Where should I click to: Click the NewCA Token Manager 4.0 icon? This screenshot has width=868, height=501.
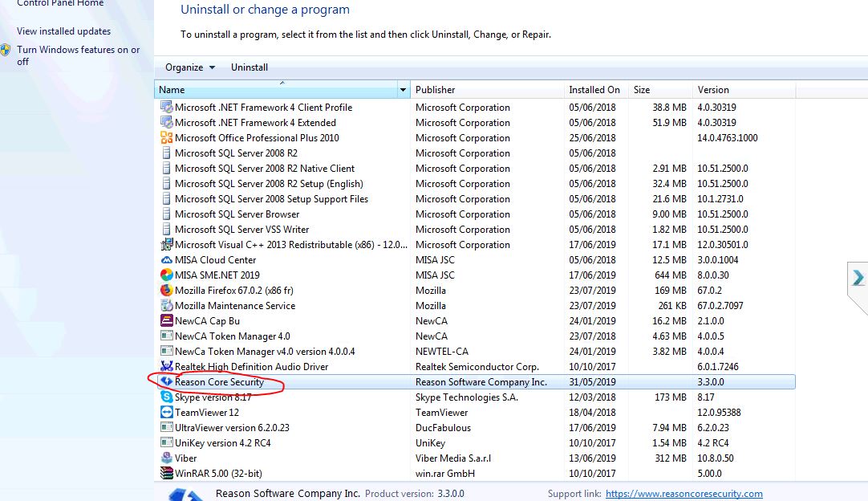[166, 336]
